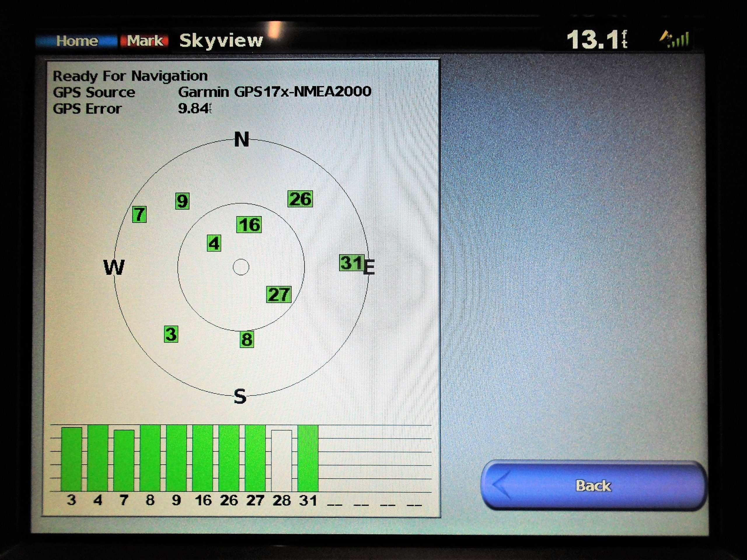This screenshot has width=747, height=560.
Task: Select satellite 9 marker in skyview
Action: (182, 201)
